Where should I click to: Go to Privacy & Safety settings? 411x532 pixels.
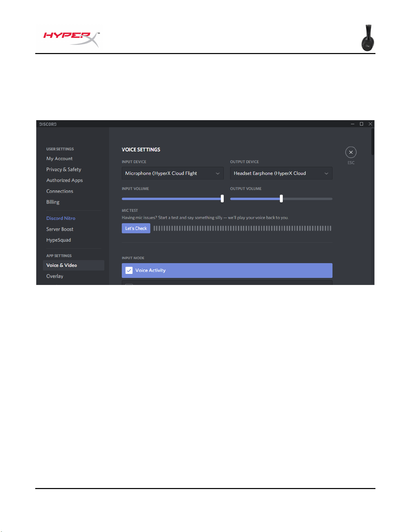(64, 170)
